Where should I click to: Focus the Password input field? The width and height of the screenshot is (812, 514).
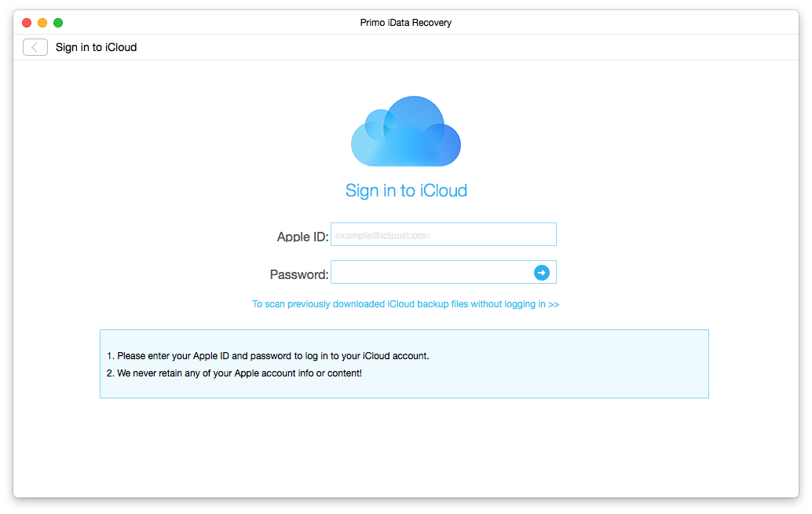click(x=443, y=272)
